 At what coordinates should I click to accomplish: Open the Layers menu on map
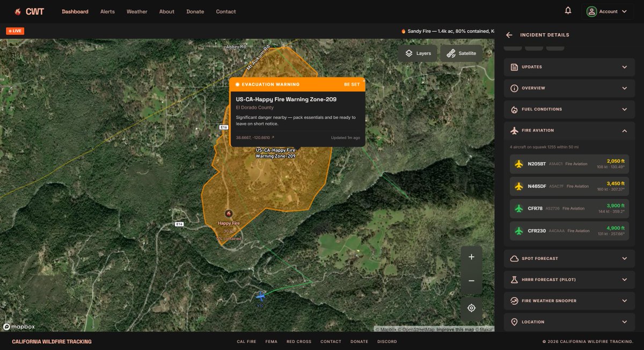point(418,54)
